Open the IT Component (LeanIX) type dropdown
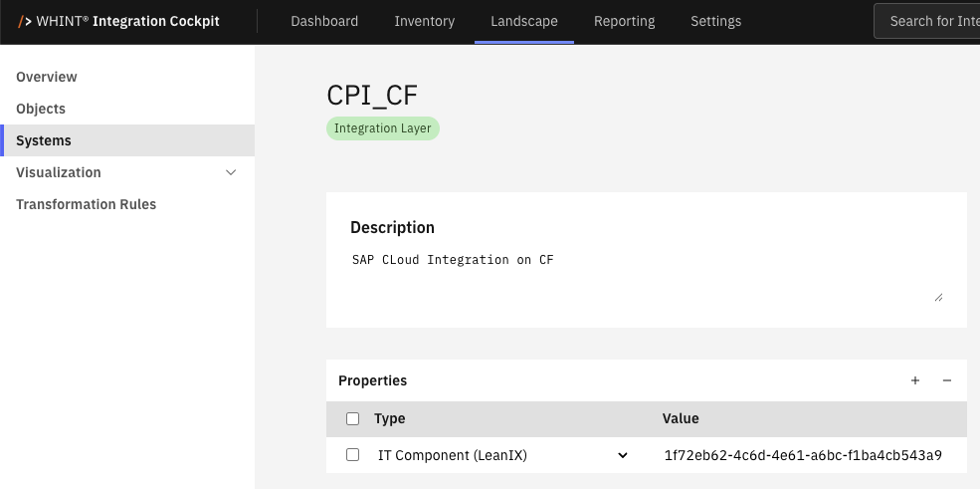Image resolution: width=980 pixels, height=489 pixels. [623, 455]
